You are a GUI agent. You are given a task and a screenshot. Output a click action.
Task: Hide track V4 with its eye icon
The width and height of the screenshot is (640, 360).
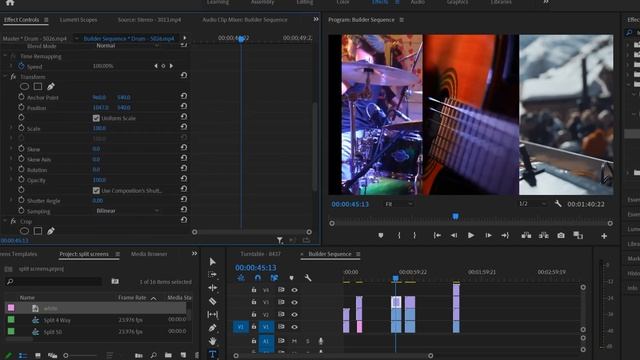(294, 290)
